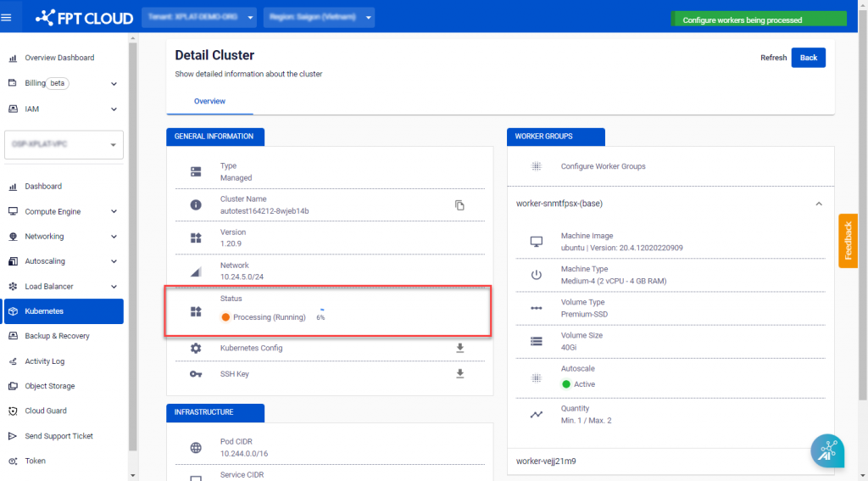Image resolution: width=868 pixels, height=481 pixels.
Task: Copy the cluster name with copy icon
Action: pyautogui.click(x=459, y=205)
